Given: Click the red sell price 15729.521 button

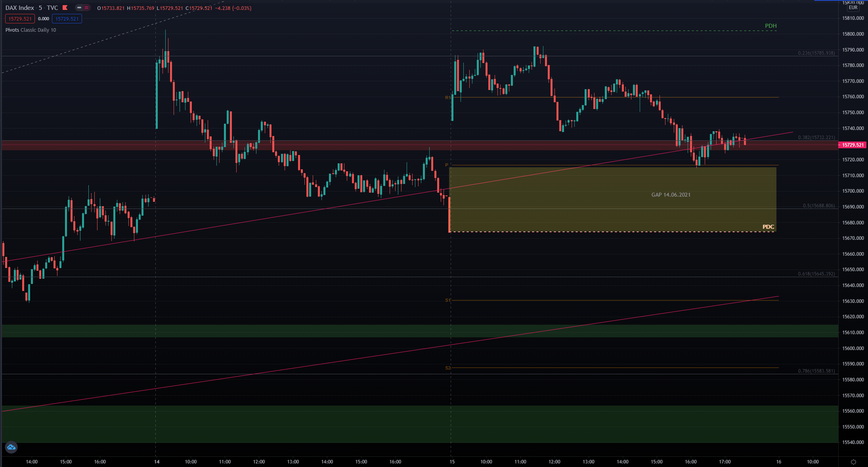Looking at the screenshot, I should click(20, 19).
